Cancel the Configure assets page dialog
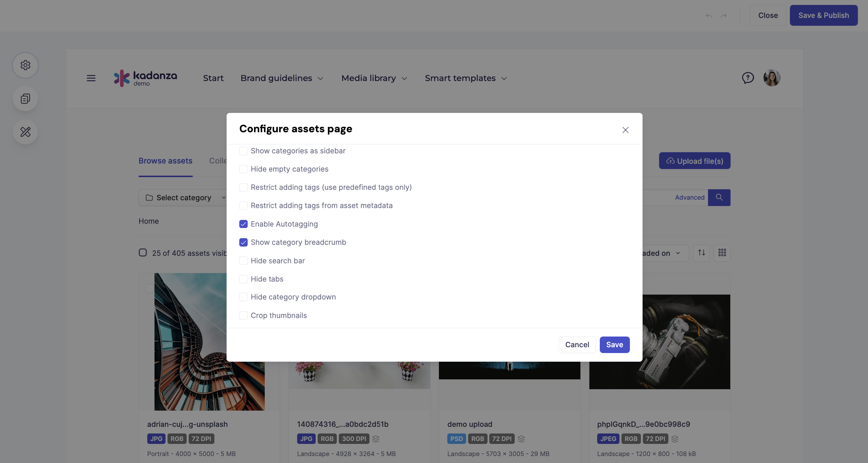Image resolution: width=868 pixels, height=463 pixels. coord(577,344)
